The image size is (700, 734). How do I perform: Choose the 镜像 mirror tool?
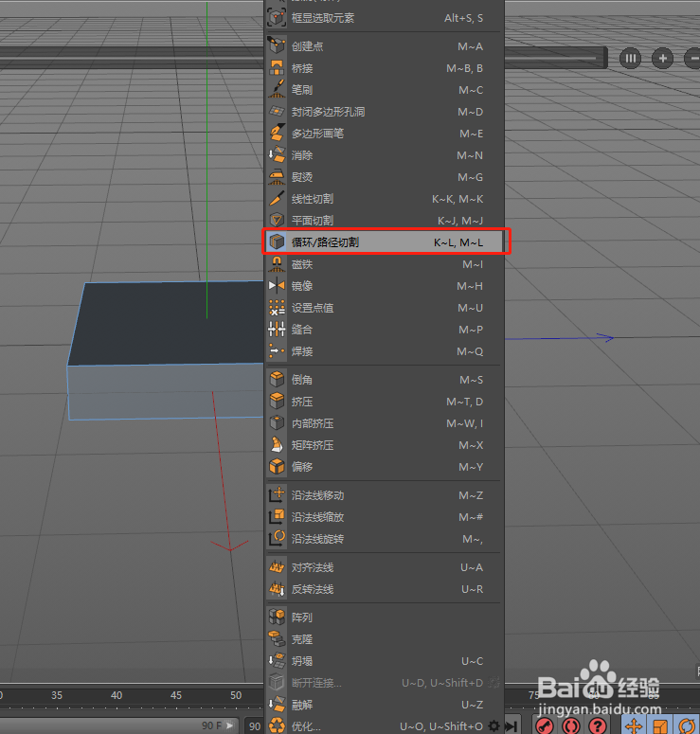pos(384,286)
